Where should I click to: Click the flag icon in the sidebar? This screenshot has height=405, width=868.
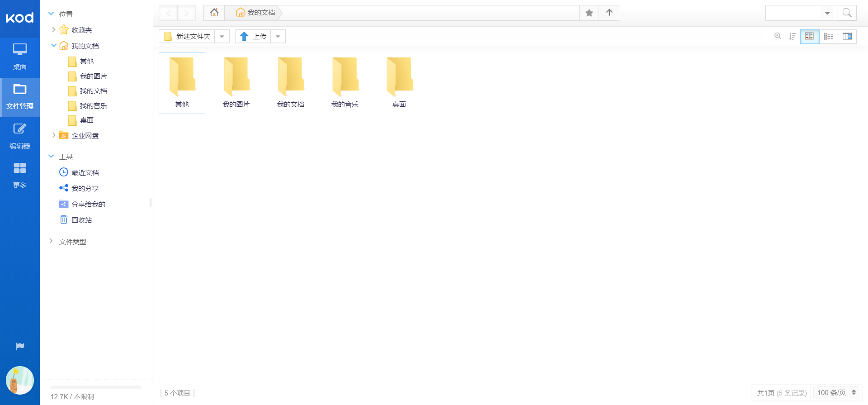[x=20, y=346]
